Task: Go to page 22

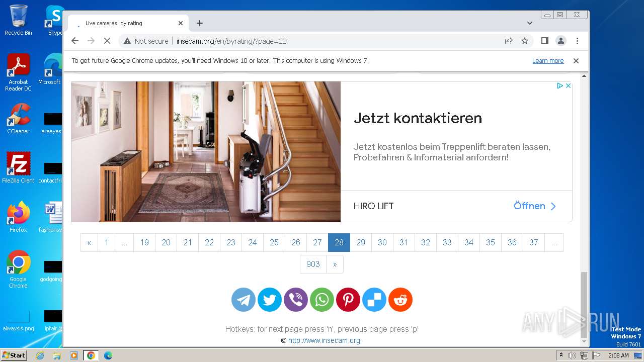Action: [209, 242]
